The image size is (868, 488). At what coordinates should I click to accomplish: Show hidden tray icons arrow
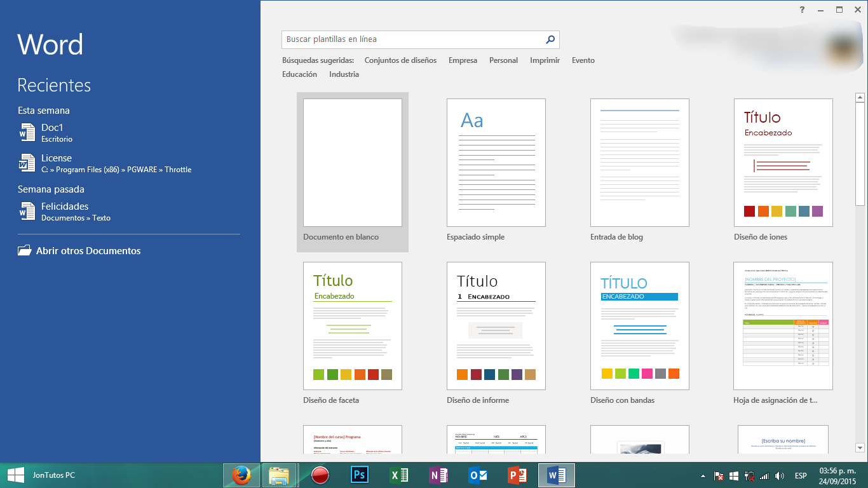pyautogui.click(x=703, y=475)
